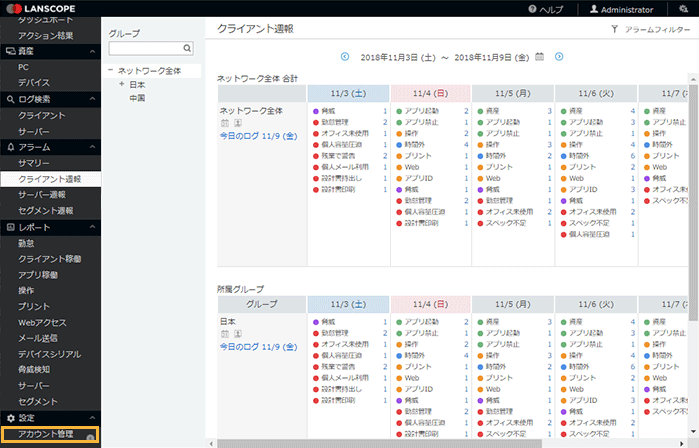Open サーバー週報 in the sidebar
699x448 pixels.
click(45, 194)
